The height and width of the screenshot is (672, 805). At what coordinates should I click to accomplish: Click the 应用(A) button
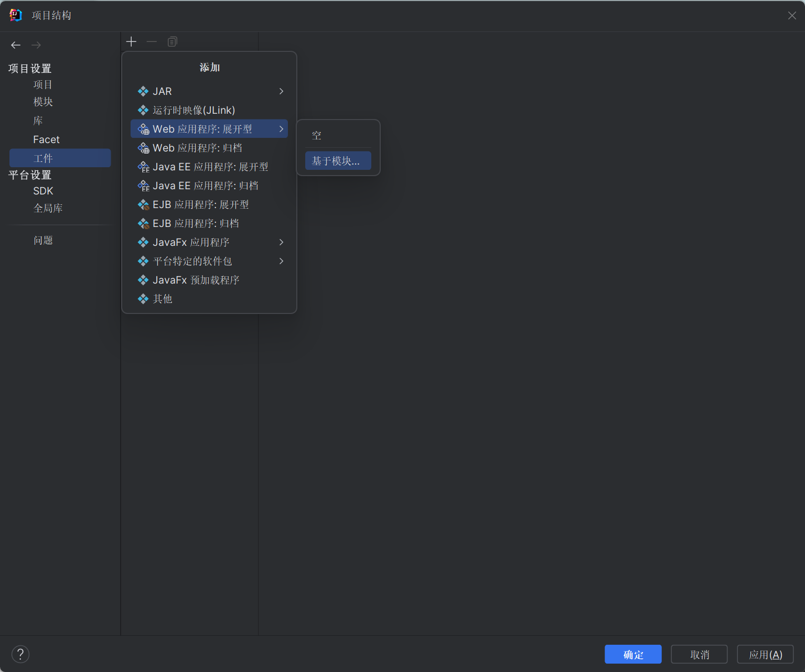tap(765, 654)
